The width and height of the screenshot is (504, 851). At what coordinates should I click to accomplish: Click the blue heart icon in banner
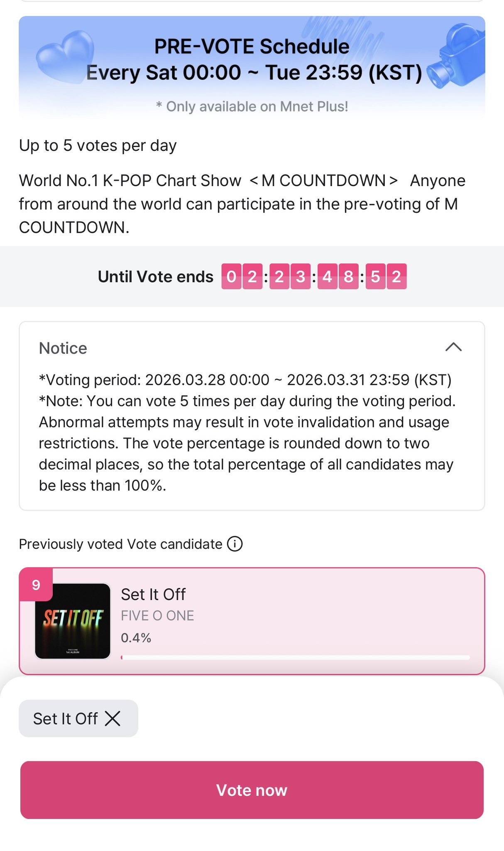pos(64,57)
